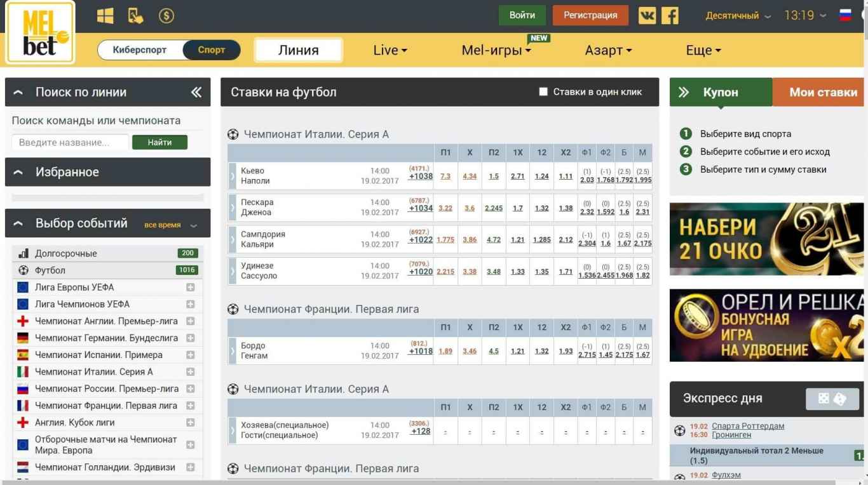The image size is (868, 485).
Task: Enable the Ставки в один клик checkbox
Action: pyautogui.click(x=543, y=92)
